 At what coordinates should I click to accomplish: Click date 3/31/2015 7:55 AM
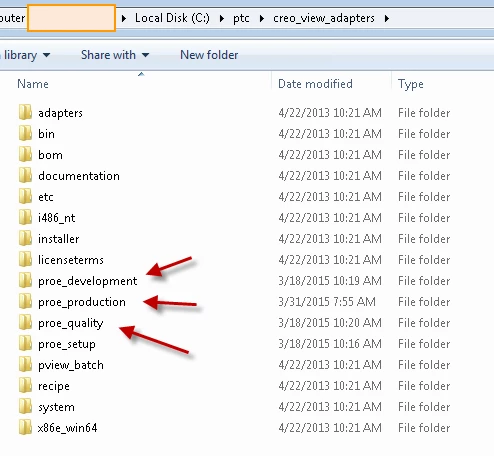point(327,302)
